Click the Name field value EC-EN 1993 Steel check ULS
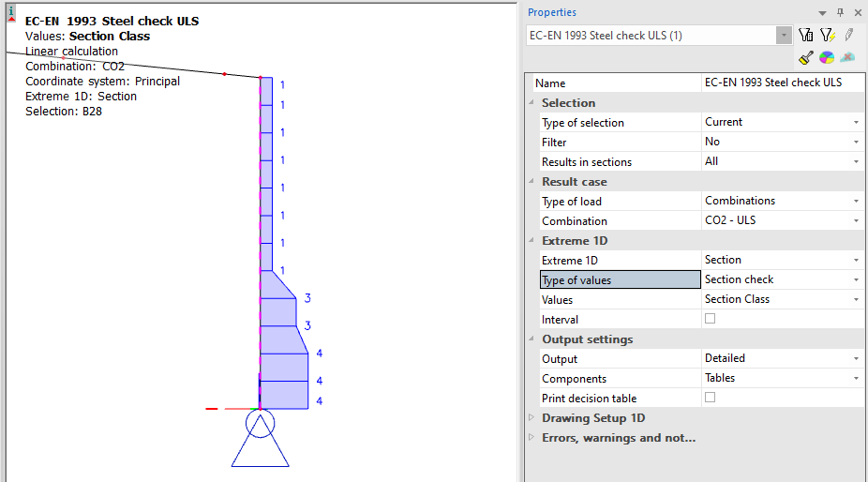The height and width of the screenshot is (482, 868). (782, 83)
